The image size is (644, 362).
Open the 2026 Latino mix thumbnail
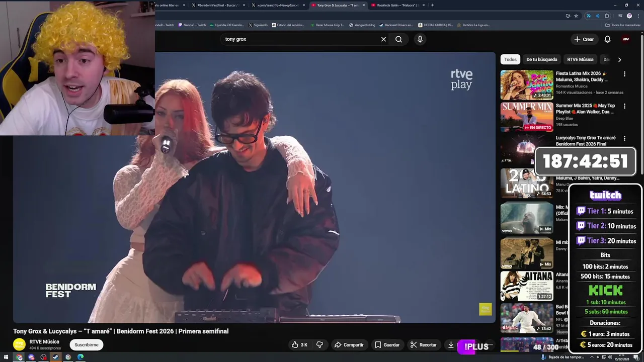tap(527, 183)
